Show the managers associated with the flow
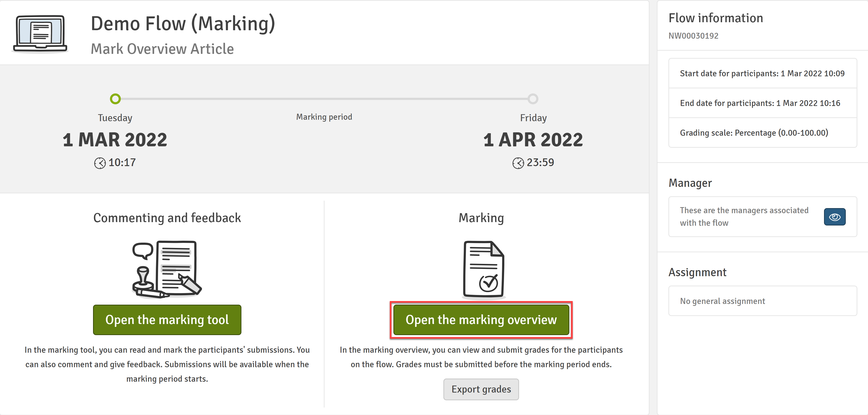This screenshot has height=415, width=868. coord(834,216)
